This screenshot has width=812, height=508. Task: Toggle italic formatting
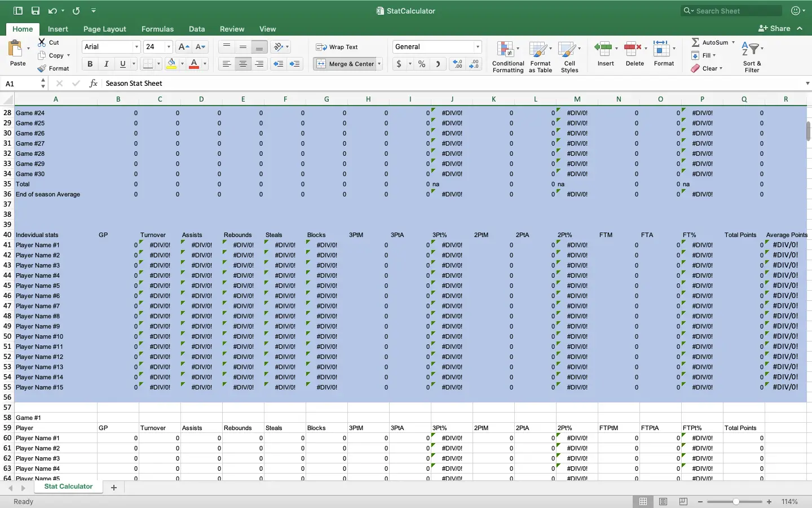pos(106,64)
